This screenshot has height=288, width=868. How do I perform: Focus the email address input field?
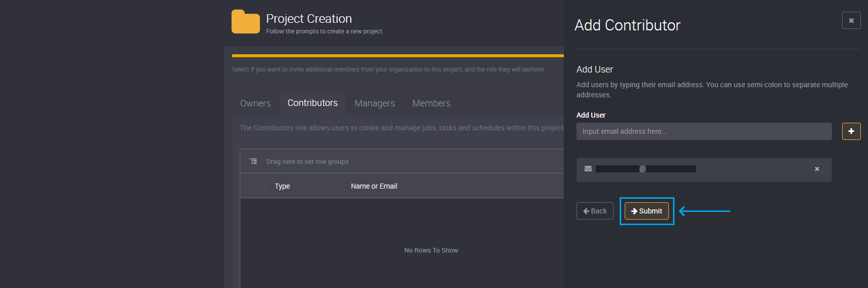(x=704, y=131)
